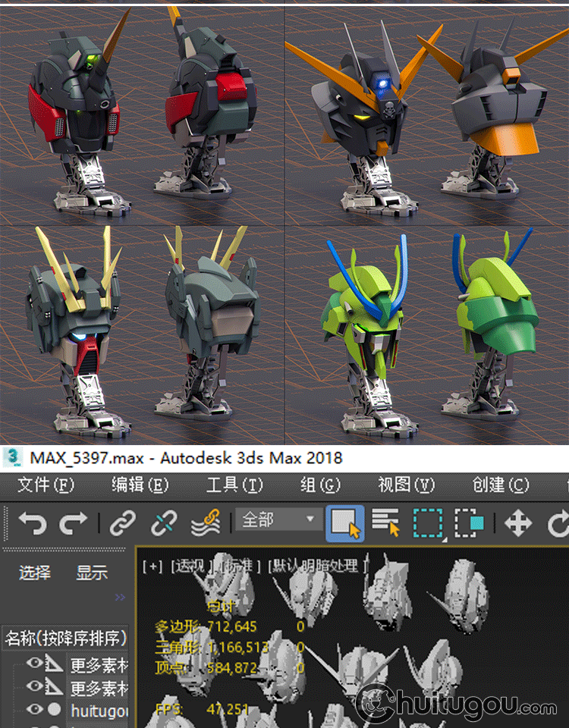Open the 编辑(E) menu
The height and width of the screenshot is (728, 569).
[140, 485]
